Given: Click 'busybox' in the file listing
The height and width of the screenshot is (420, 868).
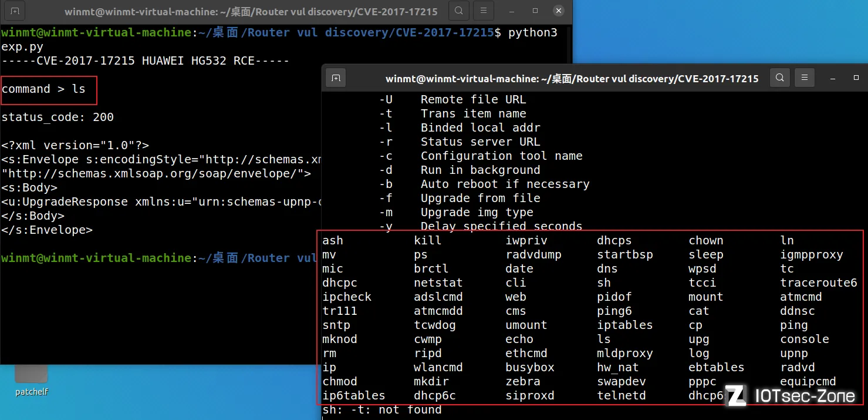Looking at the screenshot, I should point(530,368).
